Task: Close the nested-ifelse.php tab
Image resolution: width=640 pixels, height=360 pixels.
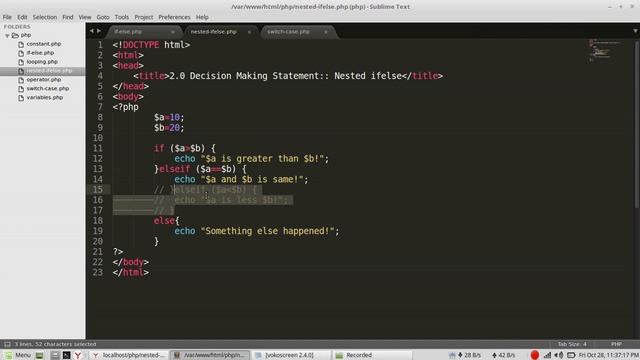Action: click(x=249, y=32)
